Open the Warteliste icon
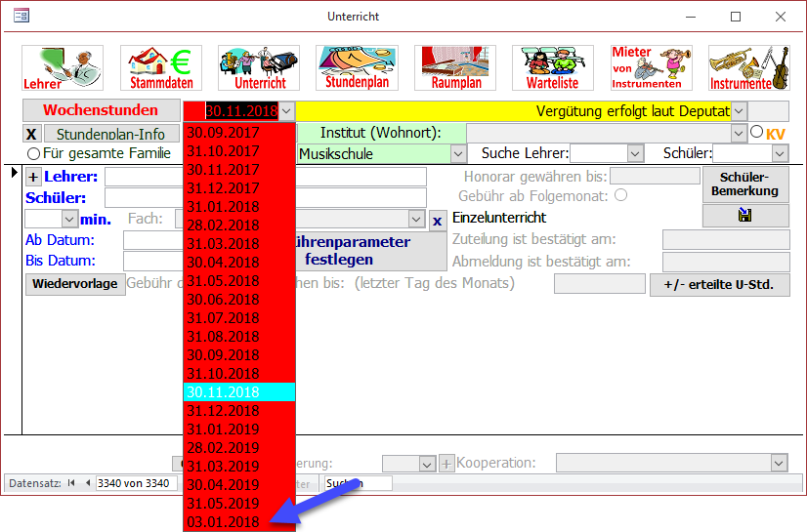 click(x=553, y=67)
